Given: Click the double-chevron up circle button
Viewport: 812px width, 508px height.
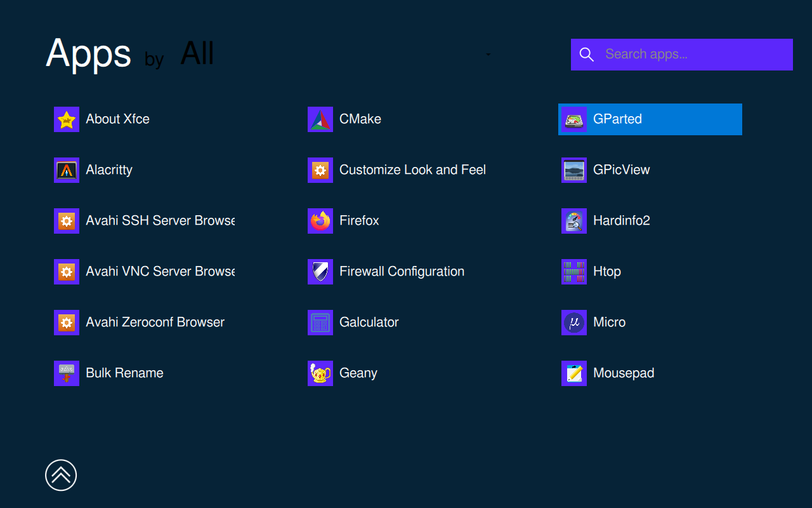Looking at the screenshot, I should point(61,475).
